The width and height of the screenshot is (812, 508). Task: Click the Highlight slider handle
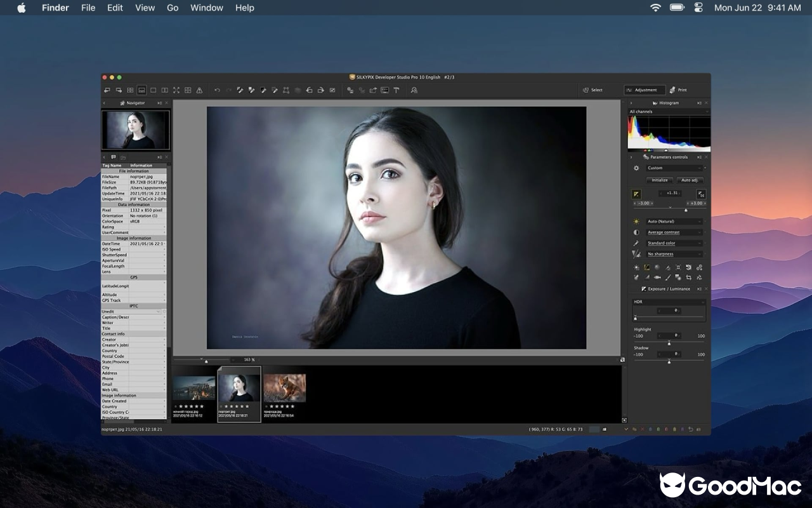(x=669, y=344)
